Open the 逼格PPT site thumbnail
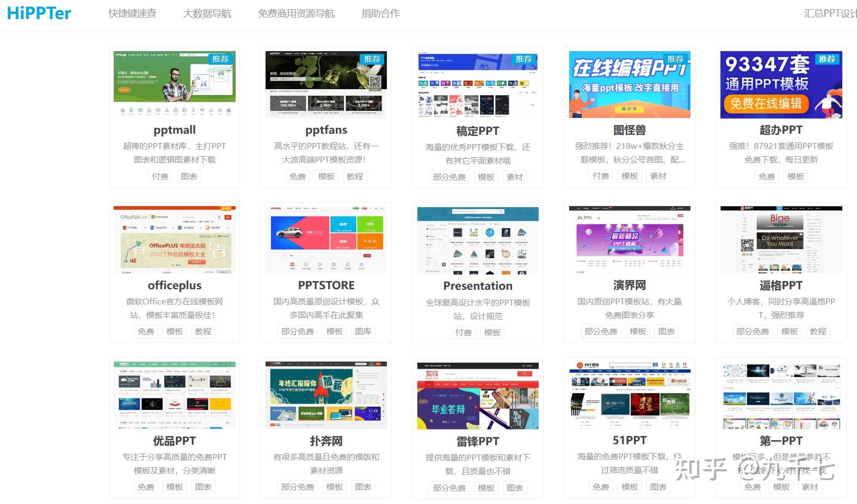Viewport: 857px width, 504px height. tap(781, 239)
